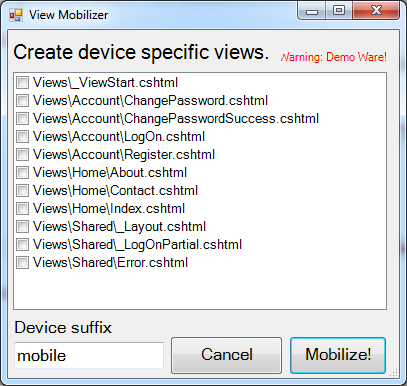Click the Cancel button
The height and width of the screenshot is (386, 407).
pyautogui.click(x=227, y=355)
